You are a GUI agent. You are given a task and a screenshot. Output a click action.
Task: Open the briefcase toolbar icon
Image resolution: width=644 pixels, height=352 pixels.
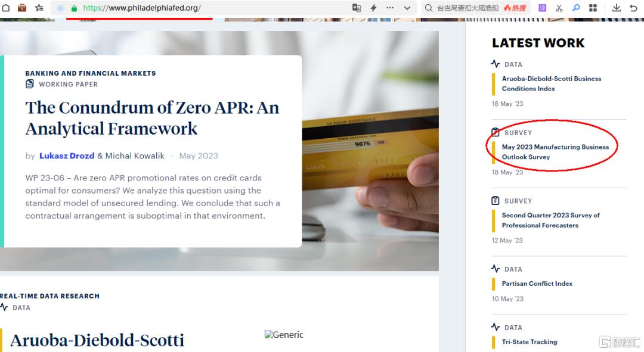pos(22,8)
